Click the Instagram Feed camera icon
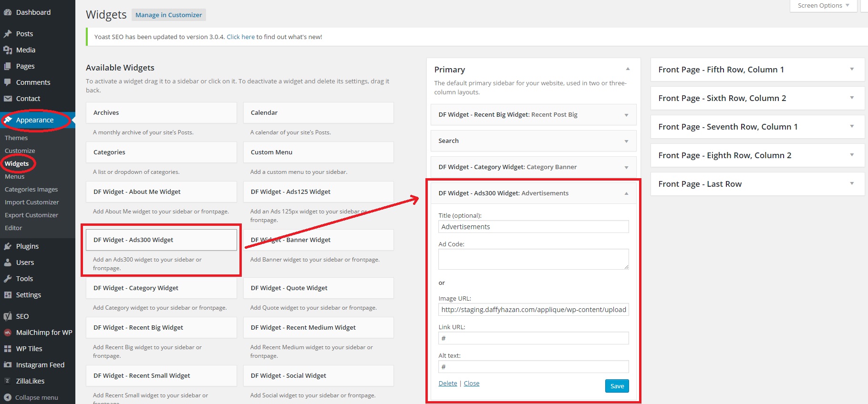Screen dimensions: 868x404 8,365
